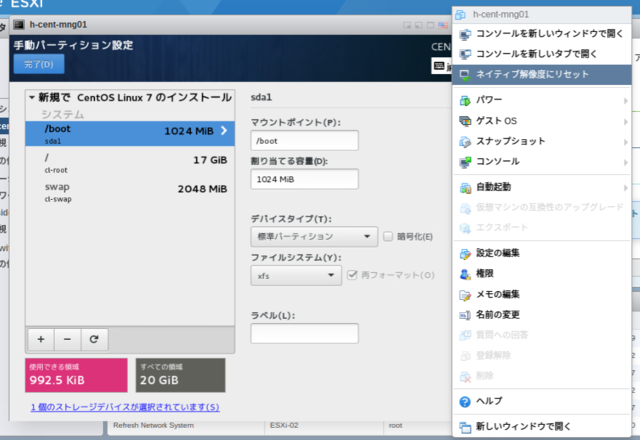640x440 pixels.
Task: Click the gray すべての領域 20 GiB box
Action: pos(180,375)
